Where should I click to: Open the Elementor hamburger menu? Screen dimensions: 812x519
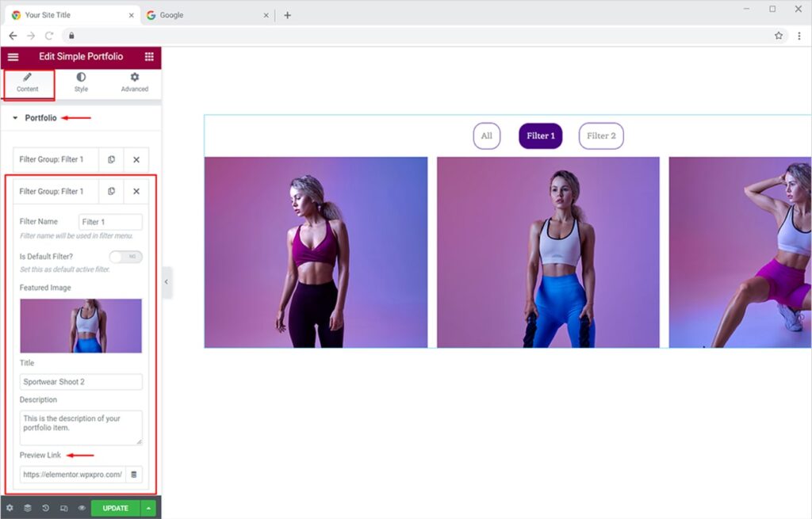click(13, 57)
